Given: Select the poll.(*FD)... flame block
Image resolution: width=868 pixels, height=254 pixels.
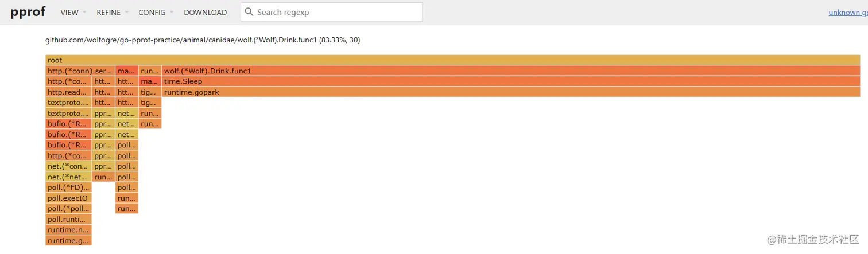Looking at the screenshot, I should click(68, 187).
